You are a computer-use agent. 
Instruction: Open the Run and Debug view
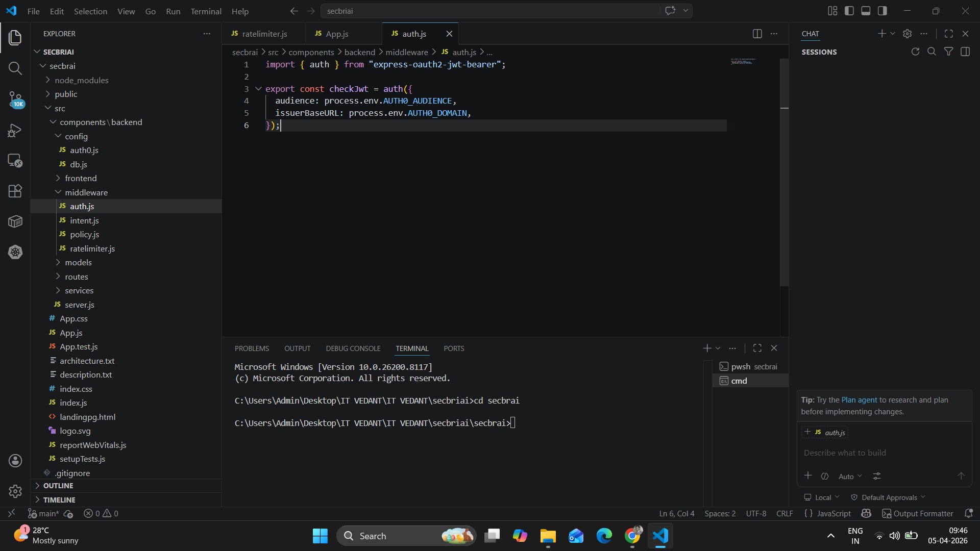pos(15,130)
